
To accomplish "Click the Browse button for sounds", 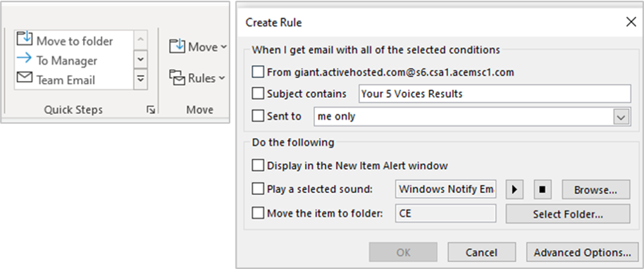I will click(595, 189).
